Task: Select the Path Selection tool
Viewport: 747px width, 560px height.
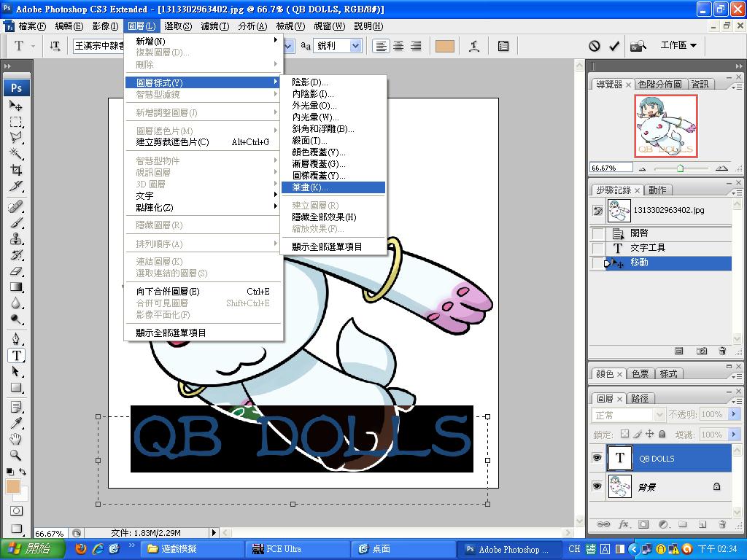Action: [x=16, y=371]
